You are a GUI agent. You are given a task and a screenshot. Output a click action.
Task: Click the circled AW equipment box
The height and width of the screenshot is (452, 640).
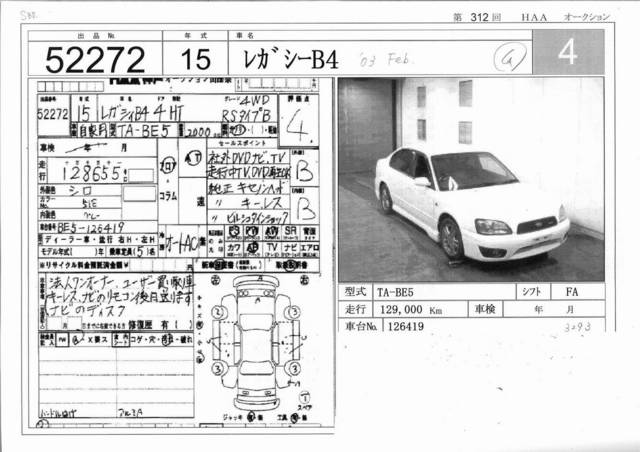(271, 232)
